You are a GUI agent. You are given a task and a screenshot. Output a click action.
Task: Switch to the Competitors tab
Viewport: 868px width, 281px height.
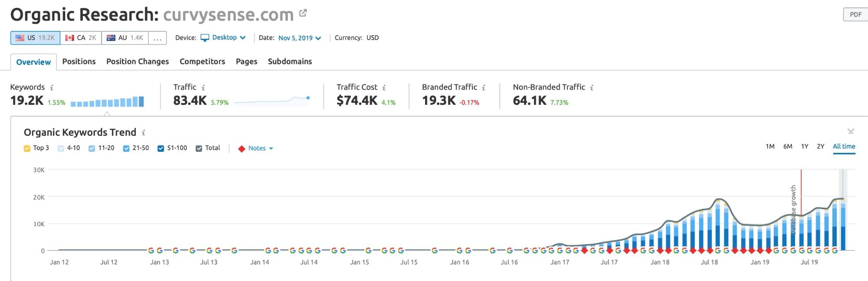click(x=202, y=62)
